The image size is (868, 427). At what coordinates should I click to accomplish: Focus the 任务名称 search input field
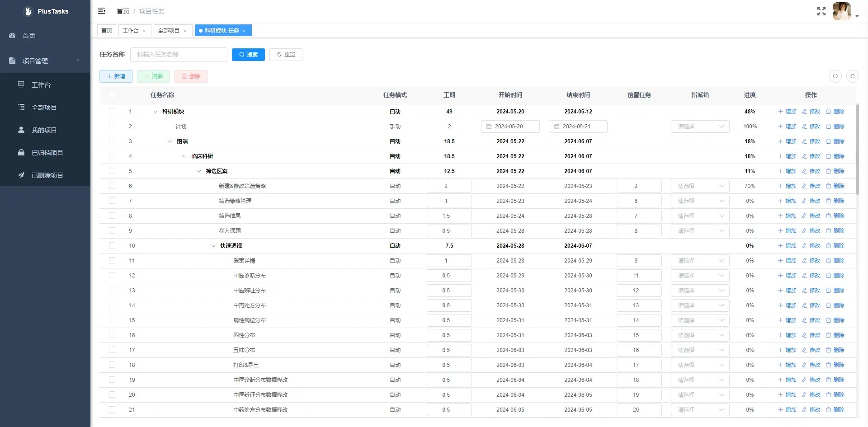click(x=179, y=55)
